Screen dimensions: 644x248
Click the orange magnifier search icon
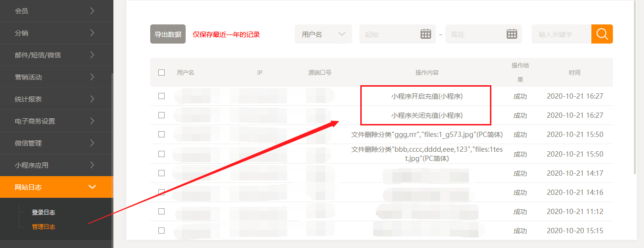pos(602,34)
